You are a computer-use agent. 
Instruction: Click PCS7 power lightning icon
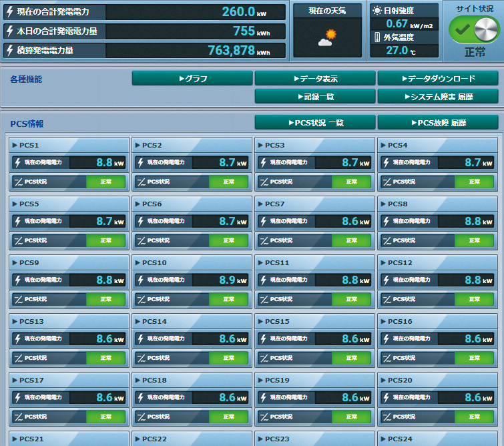pyautogui.click(x=263, y=221)
